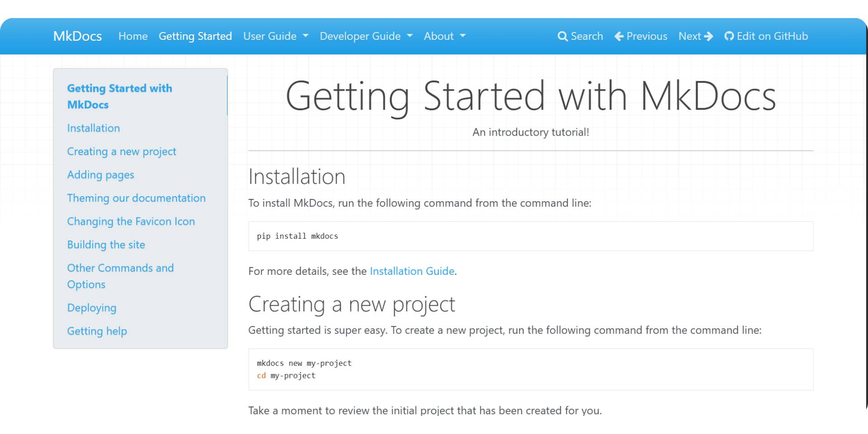Open the Getting help section
The width and height of the screenshot is (868, 434).
point(97,331)
